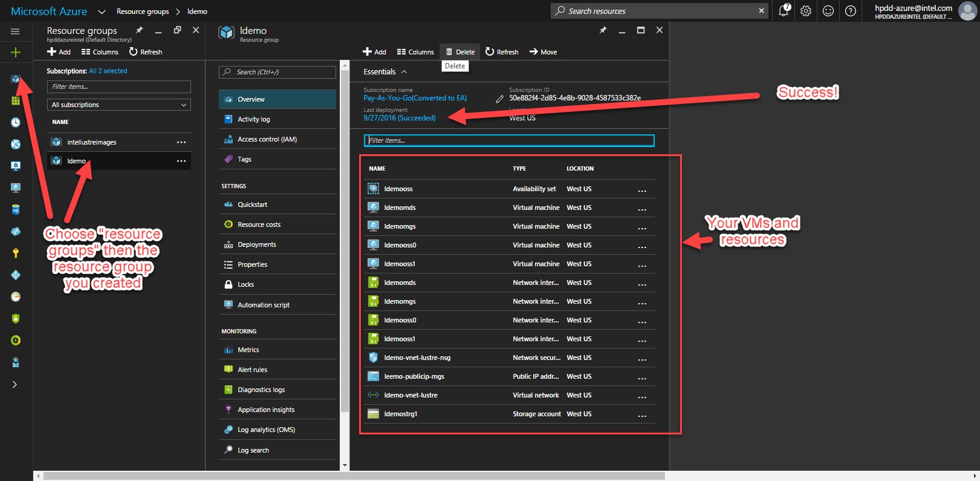Click All 2 selected subscriptions link
Screen dimensions: 980x481
point(108,71)
